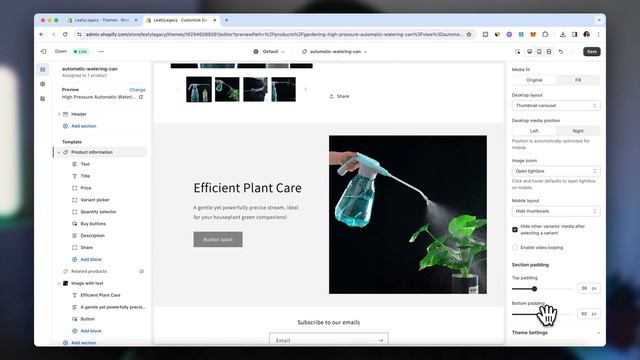Open previewed product in new tab icon

click(141, 97)
